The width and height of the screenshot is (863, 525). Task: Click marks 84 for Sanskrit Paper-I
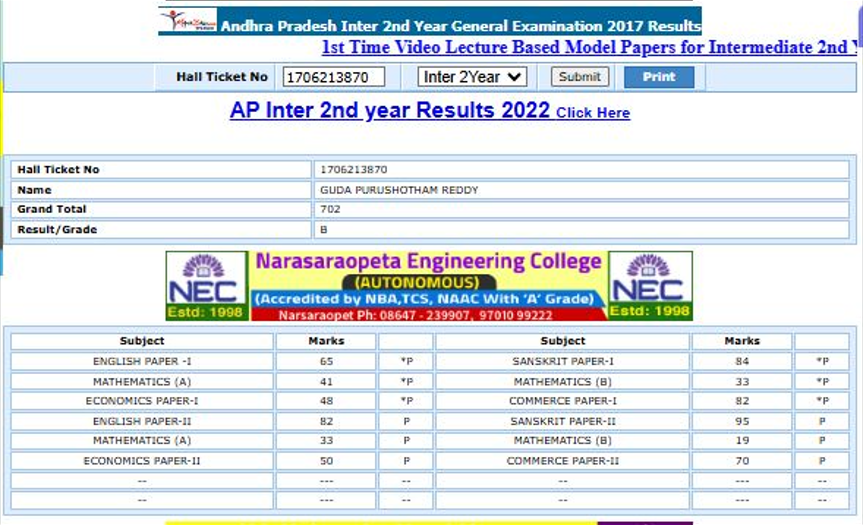pyautogui.click(x=742, y=361)
